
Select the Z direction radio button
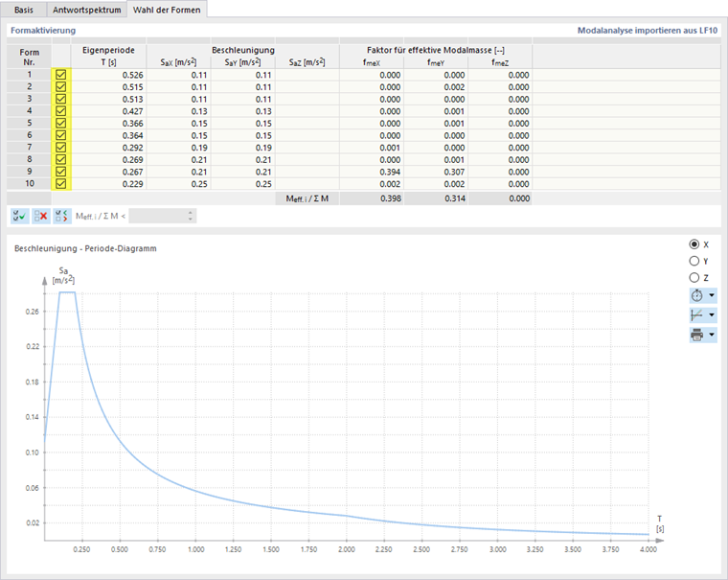(694, 278)
